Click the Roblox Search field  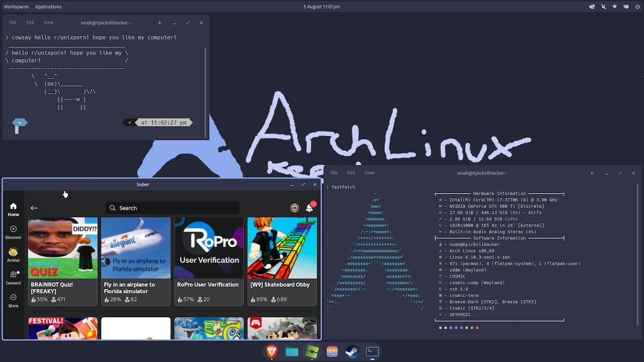click(173, 208)
